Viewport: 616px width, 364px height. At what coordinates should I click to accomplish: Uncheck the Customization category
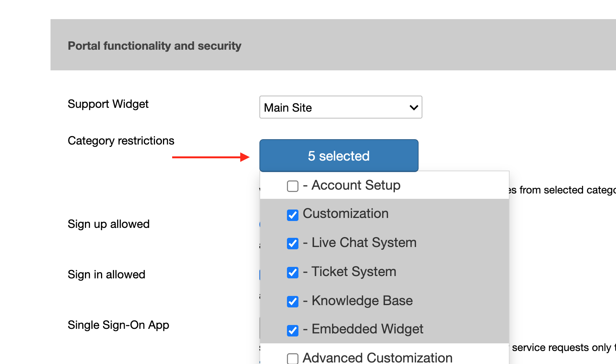point(292,215)
